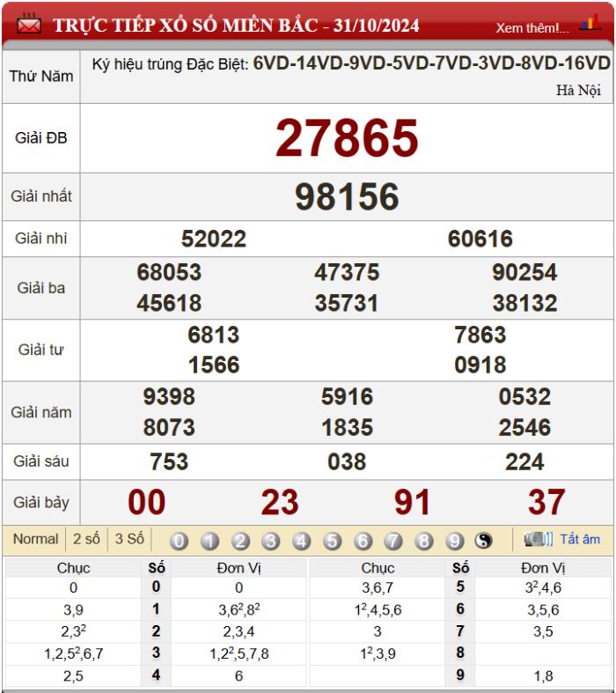The height and width of the screenshot is (693, 616).
Task: Select the digit 0 filter ball
Action: (x=179, y=541)
